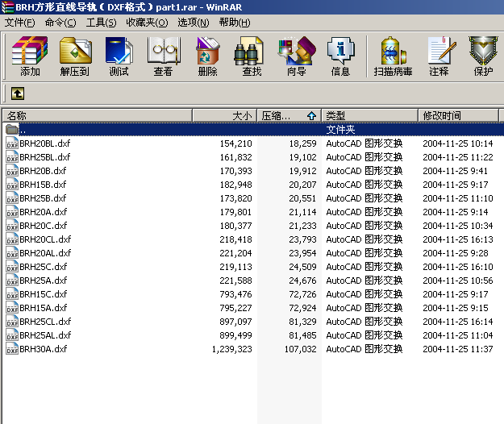Click size value 899,499

point(236,335)
